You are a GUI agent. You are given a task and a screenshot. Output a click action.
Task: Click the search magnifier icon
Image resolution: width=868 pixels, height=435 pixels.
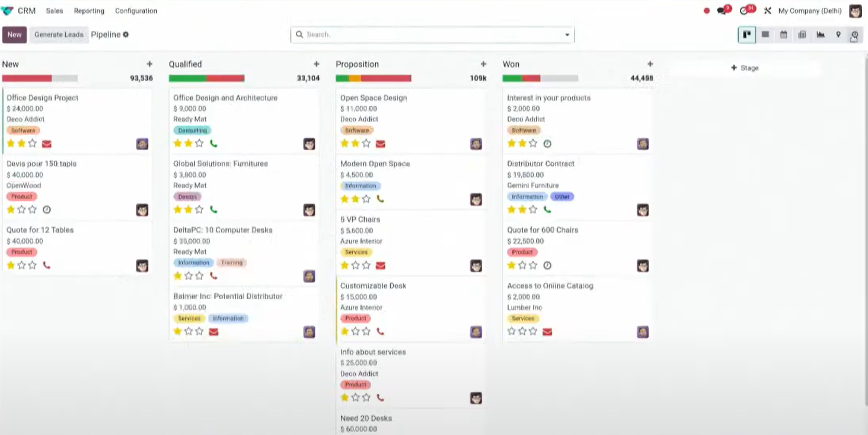point(299,34)
